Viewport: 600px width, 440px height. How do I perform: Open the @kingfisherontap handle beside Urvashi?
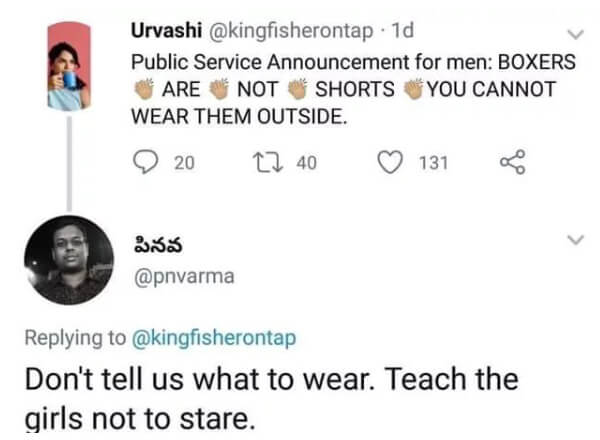click(x=271, y=32)
